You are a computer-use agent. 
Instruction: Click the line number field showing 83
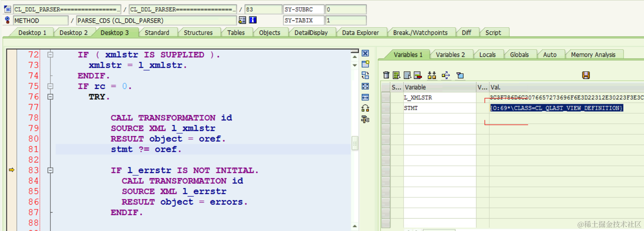pyautogui.click(x=263, y=9)
